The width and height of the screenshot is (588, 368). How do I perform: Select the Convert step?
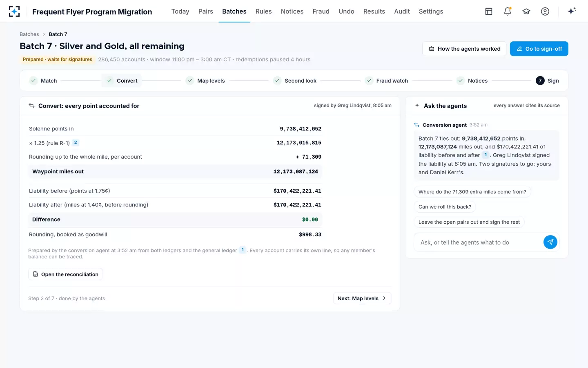point(122,81)
